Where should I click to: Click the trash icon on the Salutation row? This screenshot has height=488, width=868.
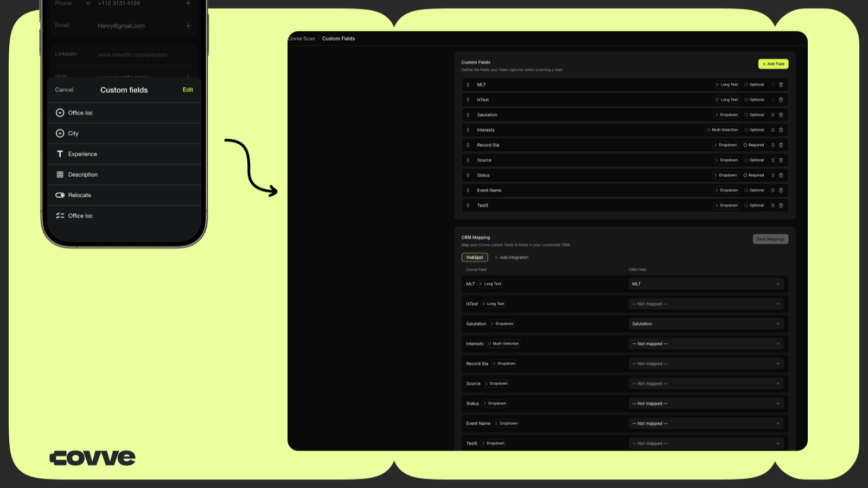point(781,115)
